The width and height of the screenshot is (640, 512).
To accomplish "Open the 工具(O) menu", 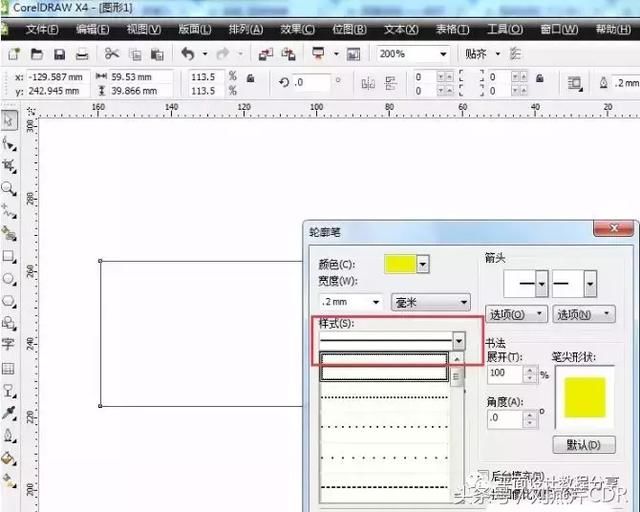I will click(505, 29).
